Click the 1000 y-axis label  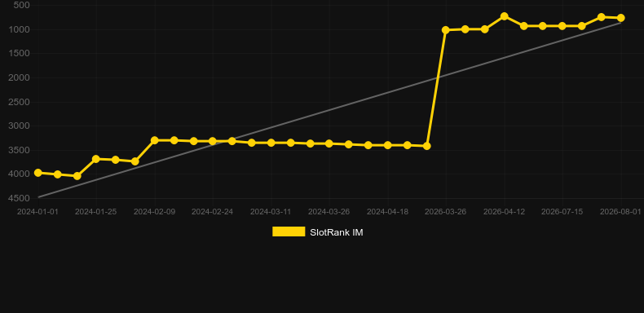[20, 29]
